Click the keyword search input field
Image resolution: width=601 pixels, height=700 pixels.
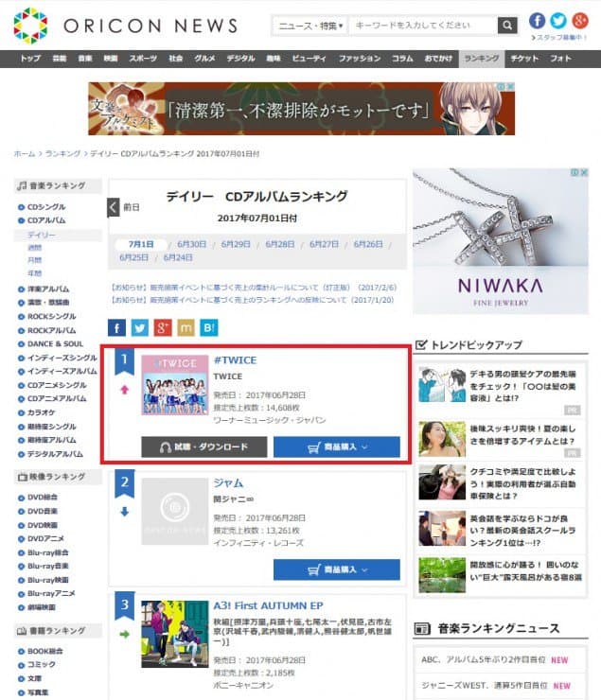coord(423,26)
